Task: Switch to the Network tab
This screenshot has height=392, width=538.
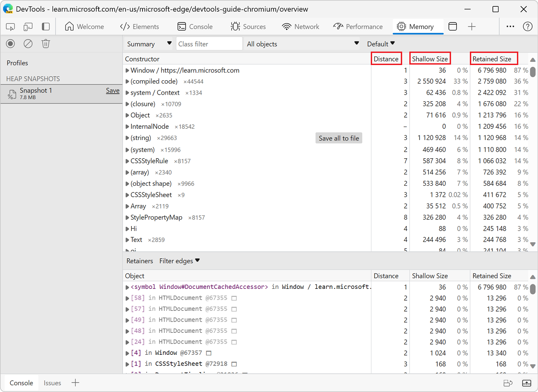Action: coord(300,26)
